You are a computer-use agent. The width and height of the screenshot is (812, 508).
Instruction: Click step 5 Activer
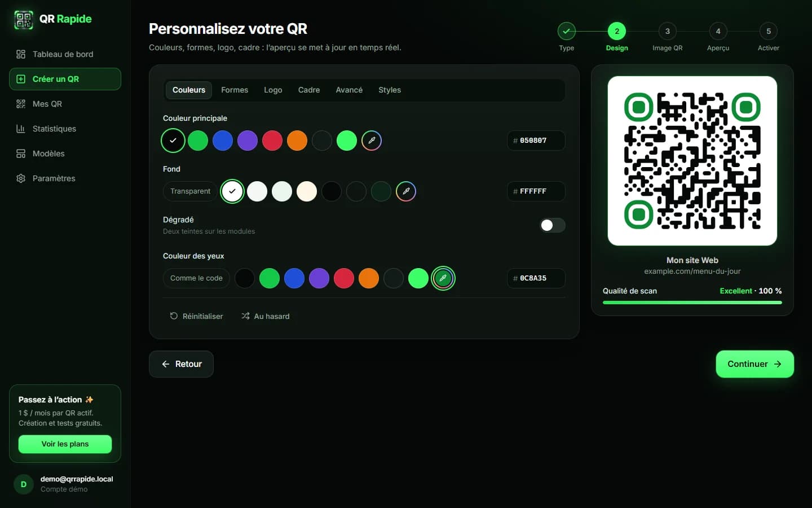click(x=769, y=37)
